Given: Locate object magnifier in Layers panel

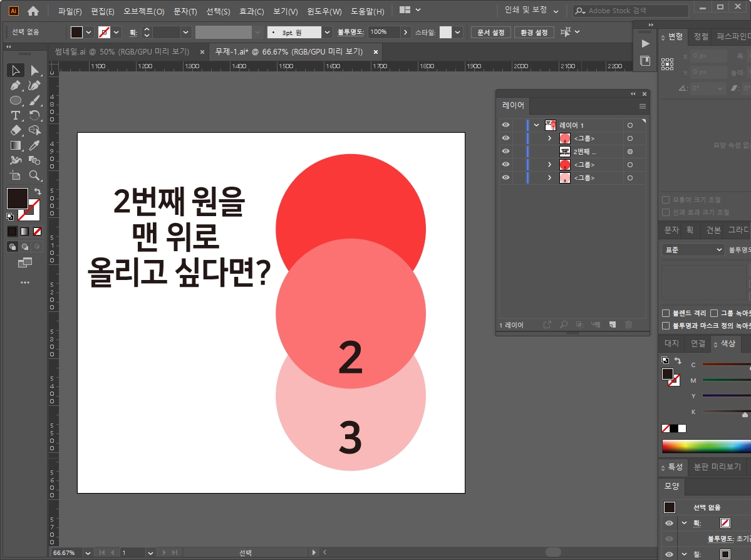Looking at the screenshot, I should pyautogui.click(x=564, y=325).
